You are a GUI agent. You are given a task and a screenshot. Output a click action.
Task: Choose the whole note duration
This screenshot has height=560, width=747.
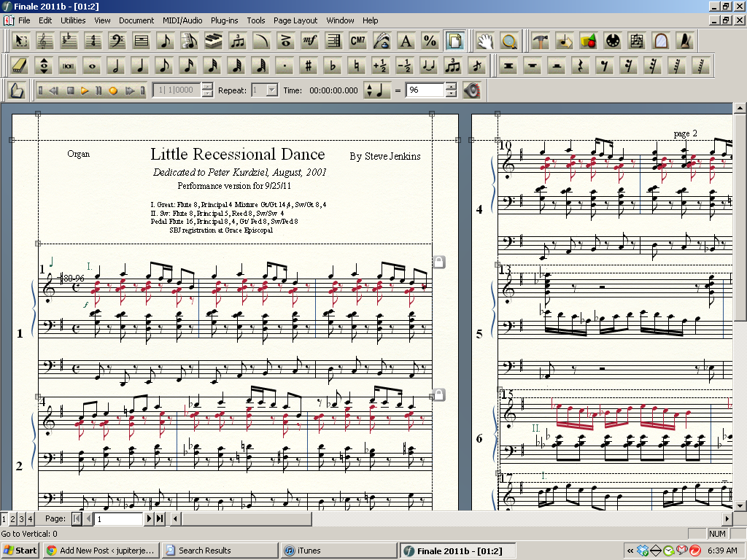93,66
